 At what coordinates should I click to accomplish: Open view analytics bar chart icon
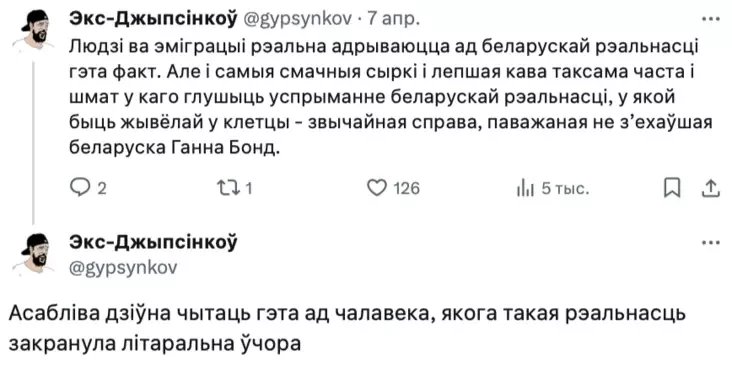tap(525, 188)
